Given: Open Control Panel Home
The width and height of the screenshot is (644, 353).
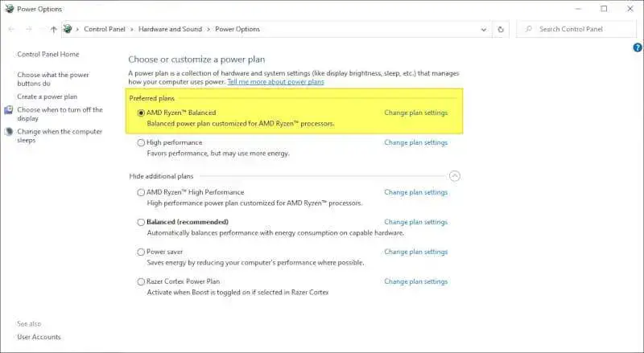Looking at the screenshot, I should (48, 54).
